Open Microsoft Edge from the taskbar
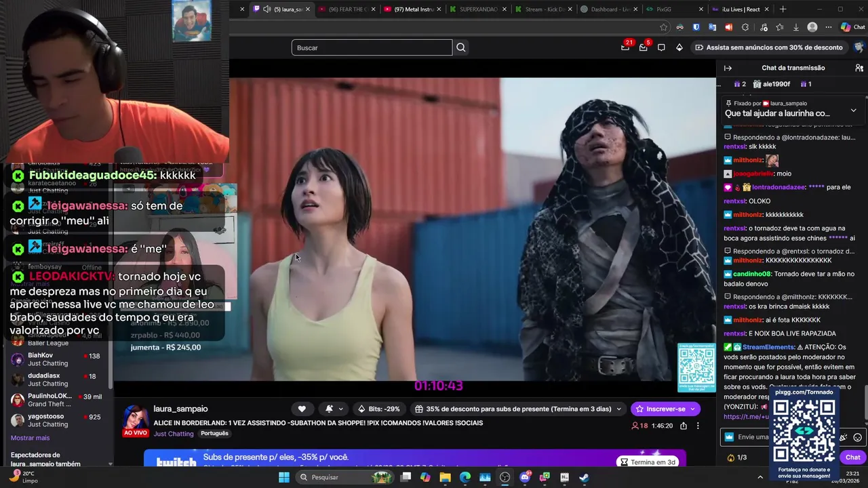Screen dimensions: 868x488 465,477
